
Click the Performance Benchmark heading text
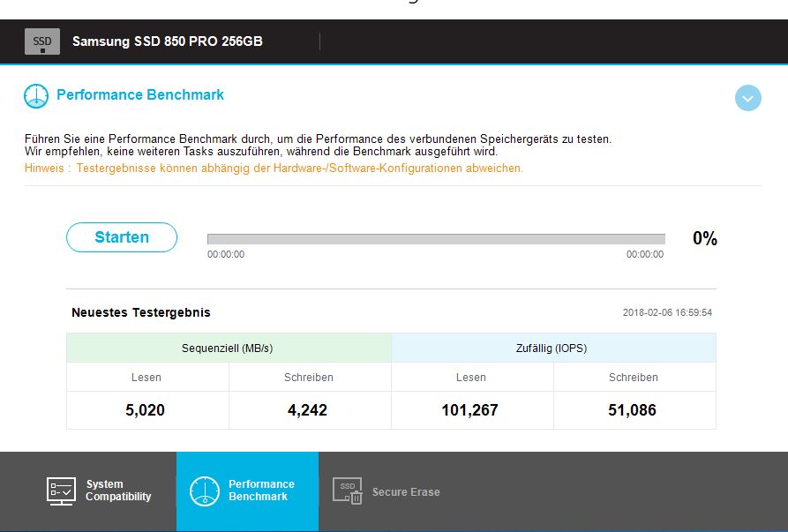coord(140,94)
